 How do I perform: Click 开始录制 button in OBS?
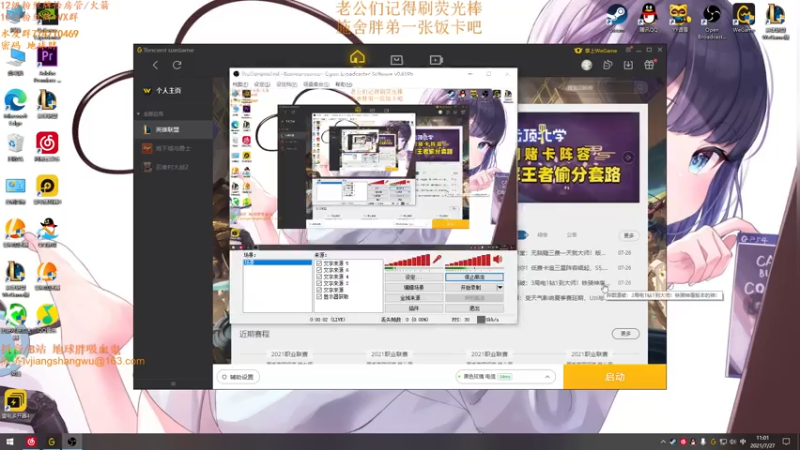click(470, 288)
